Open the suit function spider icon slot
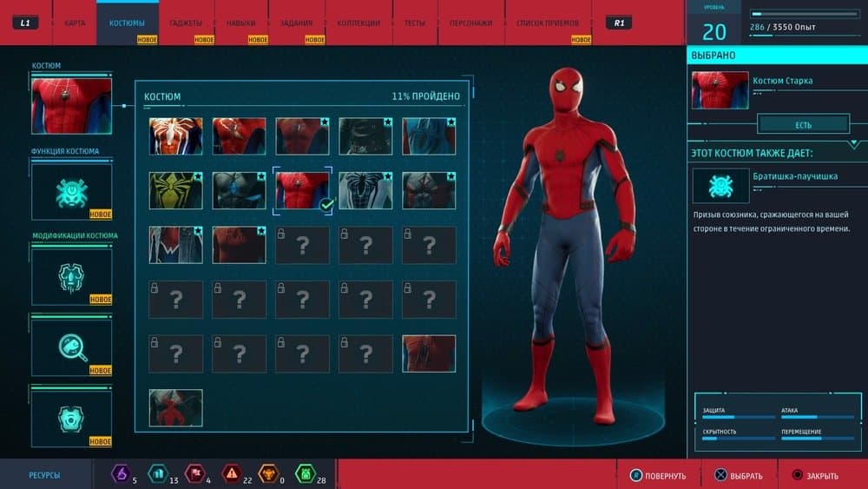The width and height of the screenshot is (868, 489). pyautogui.click(x=71, y=192)
